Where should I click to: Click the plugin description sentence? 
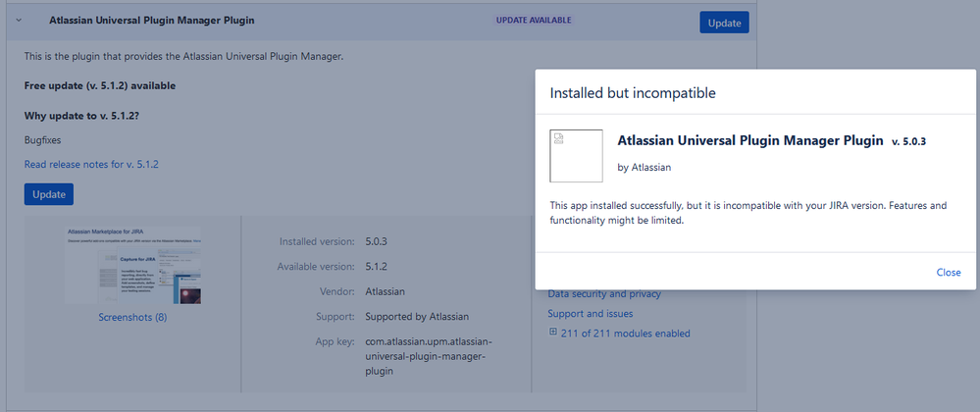(x=184, y=56)
